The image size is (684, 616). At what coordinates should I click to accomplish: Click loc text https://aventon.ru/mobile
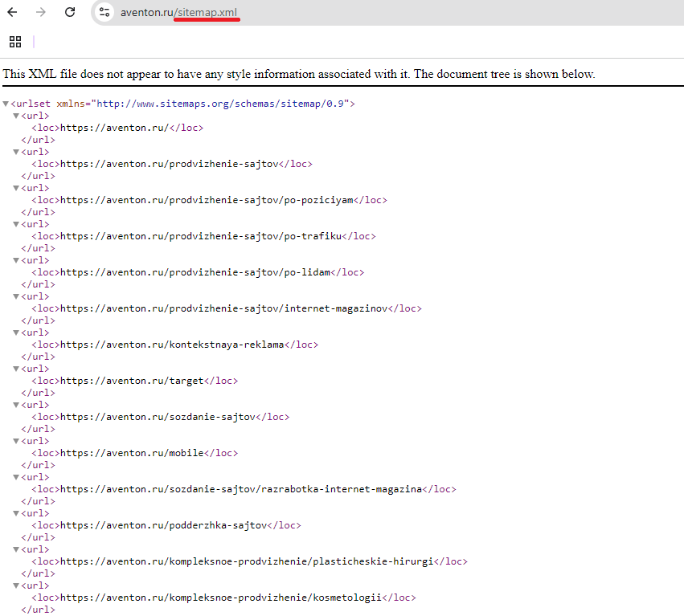[132, 454]
